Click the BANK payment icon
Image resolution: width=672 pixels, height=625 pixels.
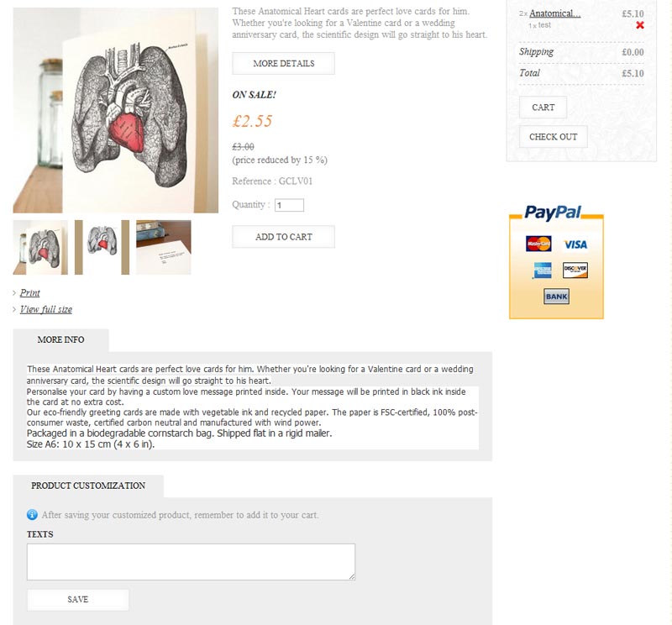coord(556,297)
